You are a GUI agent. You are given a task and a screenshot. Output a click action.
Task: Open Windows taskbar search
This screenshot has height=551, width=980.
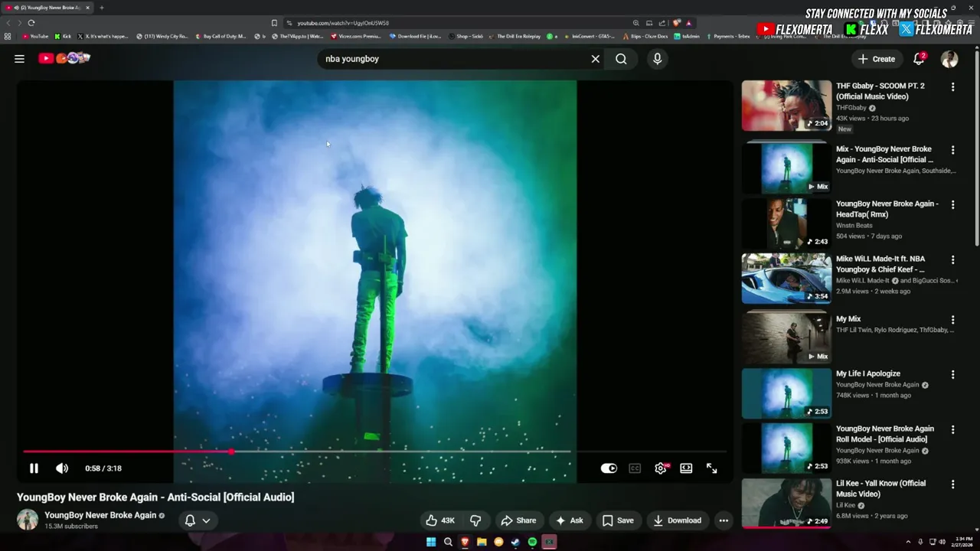coord(448,542)
